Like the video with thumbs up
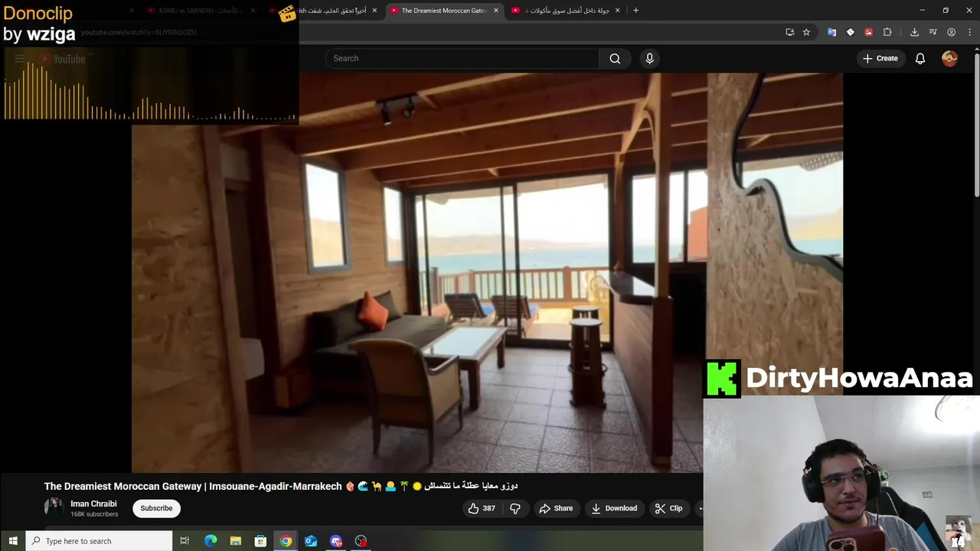The width and height of the screenshot is (980, 551). click(482, 508)
